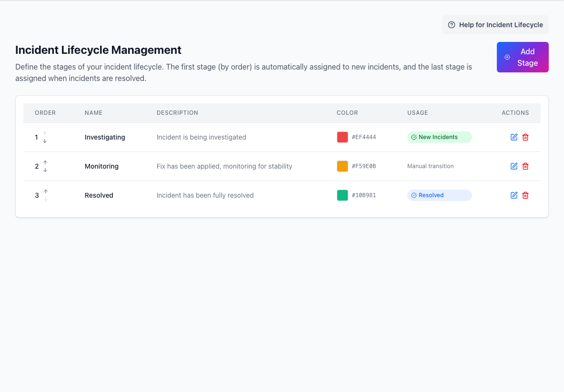The width and height of the screenshot is (564, 392).
Task: Click the COLOR column header
Action: click(347, 112)
